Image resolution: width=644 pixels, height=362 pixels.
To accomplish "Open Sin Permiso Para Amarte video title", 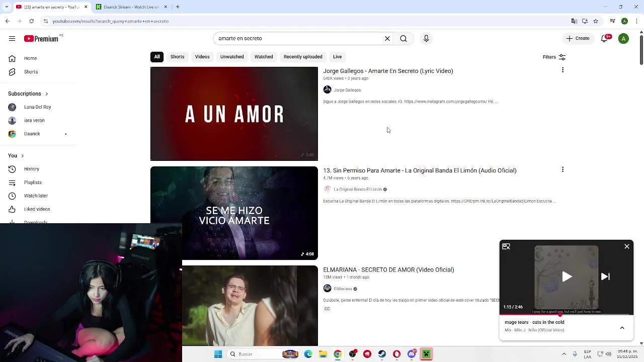I will [420, 170].
